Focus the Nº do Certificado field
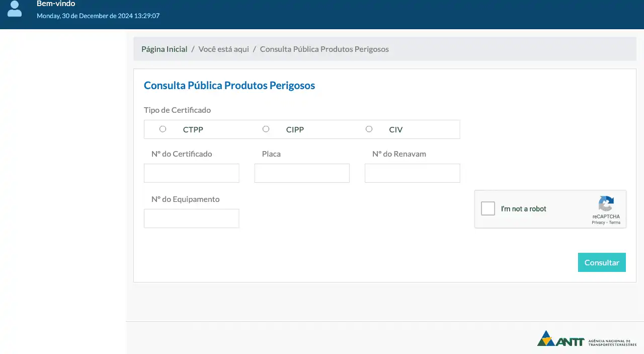 [191, 173]
